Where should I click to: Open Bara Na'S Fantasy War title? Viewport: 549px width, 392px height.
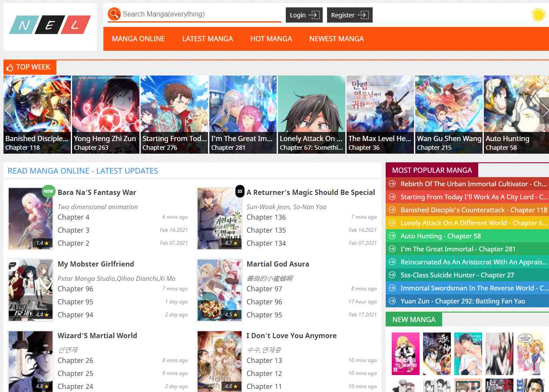(x=97, y=192)
